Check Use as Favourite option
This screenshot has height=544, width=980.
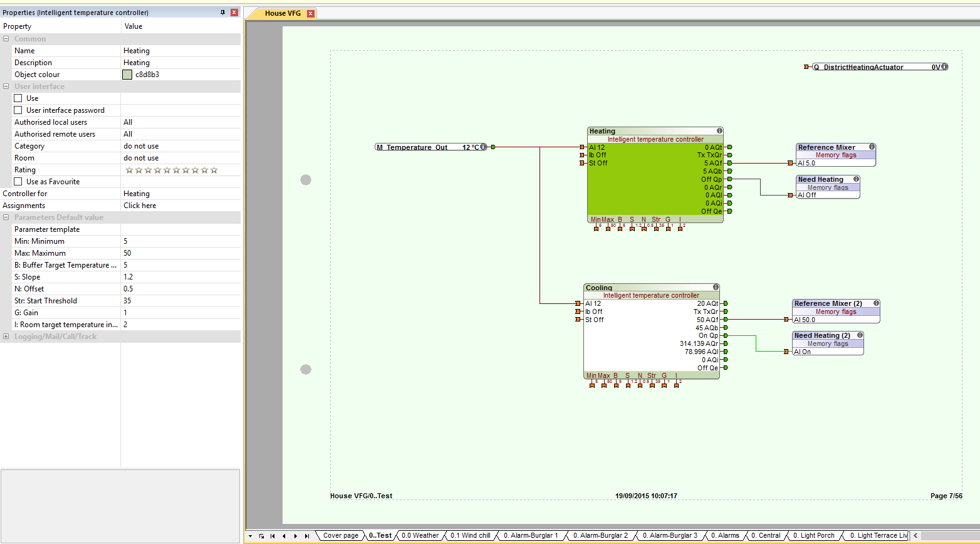18,182
